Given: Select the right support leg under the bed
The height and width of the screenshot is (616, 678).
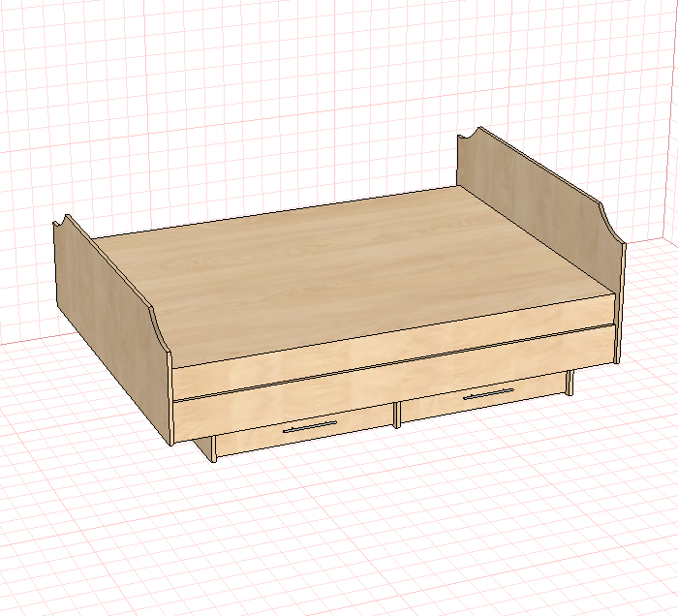Looking at the screenshot, I should (x=570, y=383).
